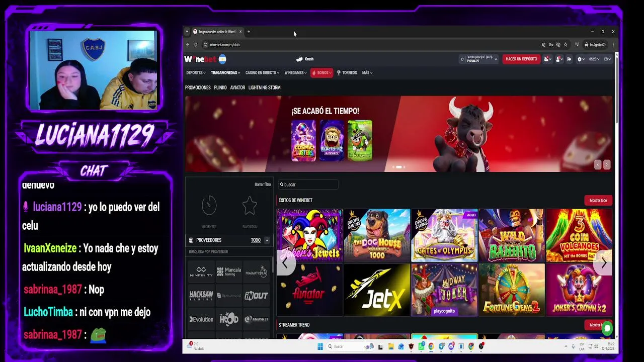644x362 pixels.
Task: Select the Spinomenal provider logo
Action: (x=229, y=295)
